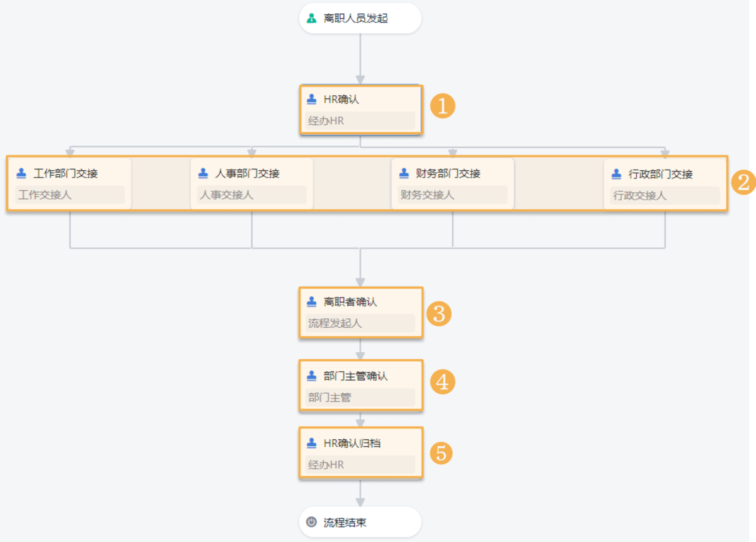The width and height of the screenshot is (756, 542).
Task: Click the user icon beside 人事部门交接
Action: (x=203, y=173)
